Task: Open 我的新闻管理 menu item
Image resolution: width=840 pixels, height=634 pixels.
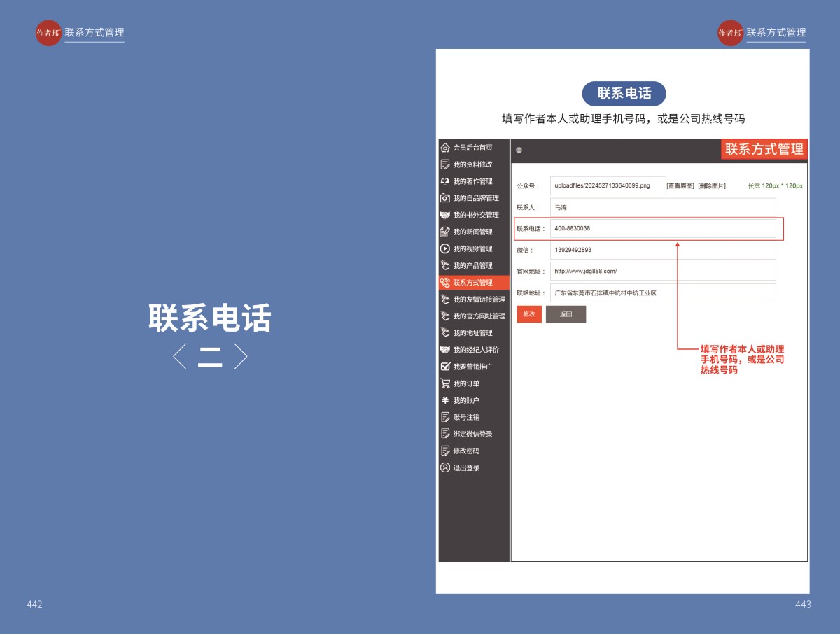Action: [x=472, y=232]
